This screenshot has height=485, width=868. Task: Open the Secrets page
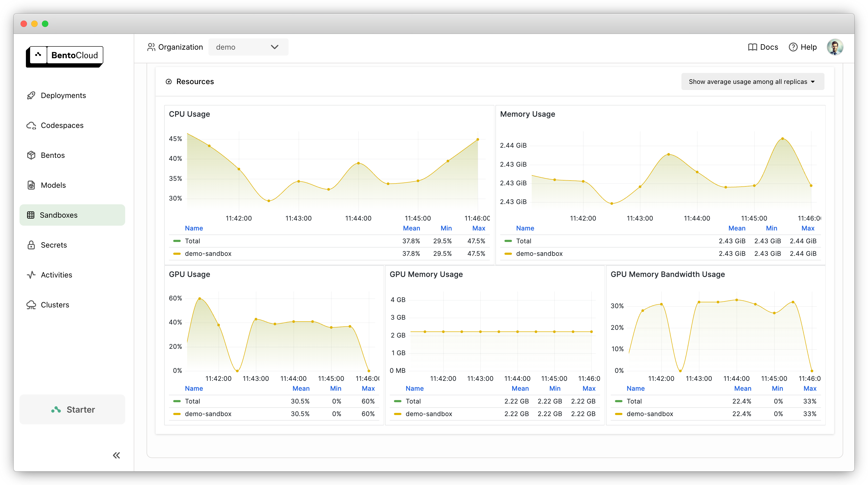click(x=54, y=245)
